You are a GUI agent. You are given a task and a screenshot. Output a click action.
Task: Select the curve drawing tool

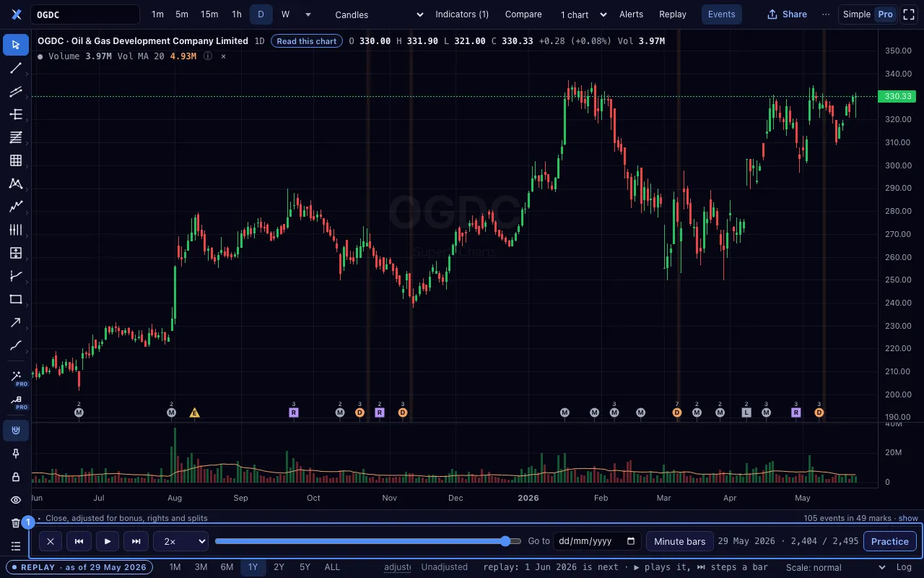pyautogui.click(x=16, y=345)
